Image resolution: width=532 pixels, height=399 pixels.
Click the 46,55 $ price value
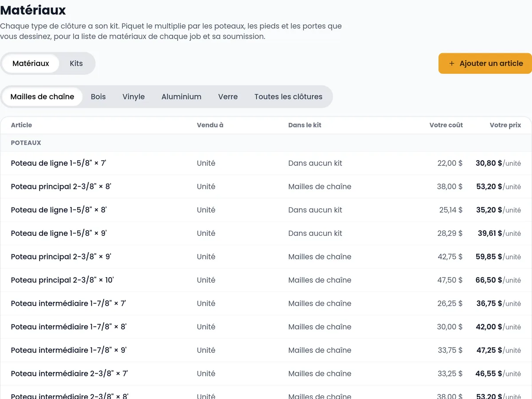tap(489, 374)
